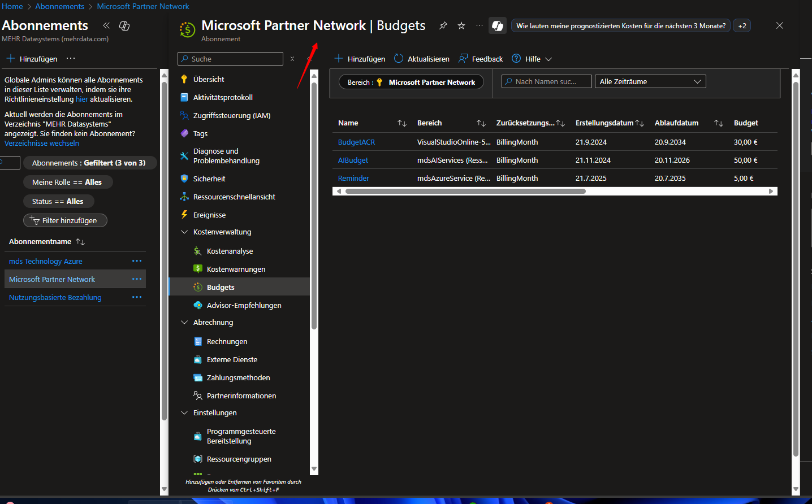
Task: Sort budgets by Name column
Action: tap(402, 123)
